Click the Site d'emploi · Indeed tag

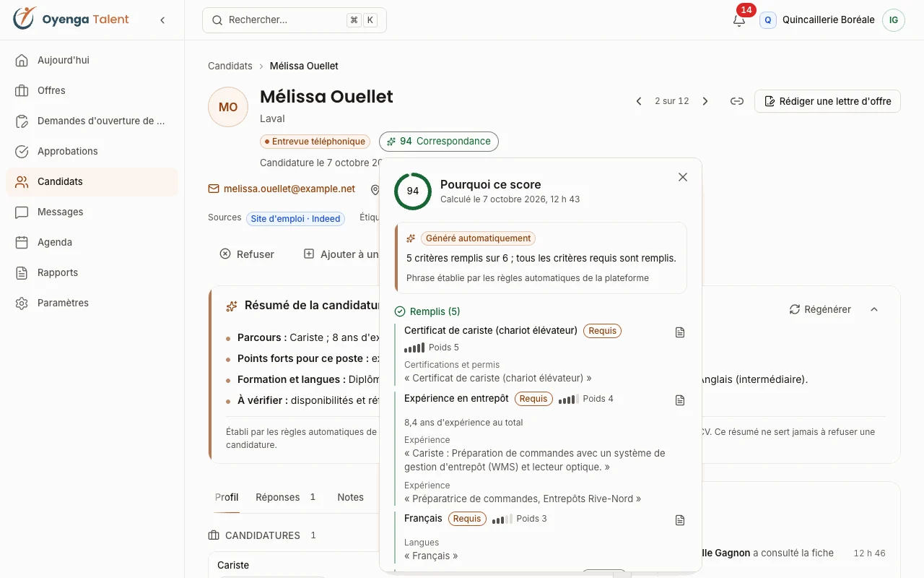(295, 219)
